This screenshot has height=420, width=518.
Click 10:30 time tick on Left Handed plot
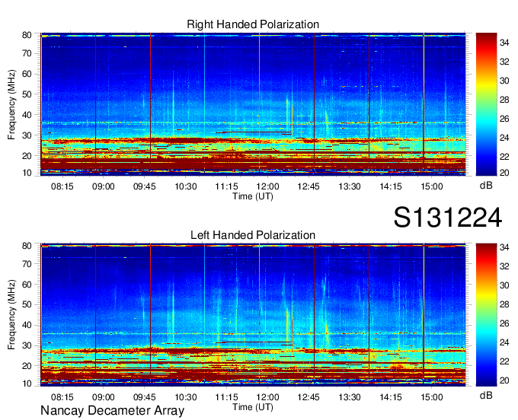(x=185, y=397)
